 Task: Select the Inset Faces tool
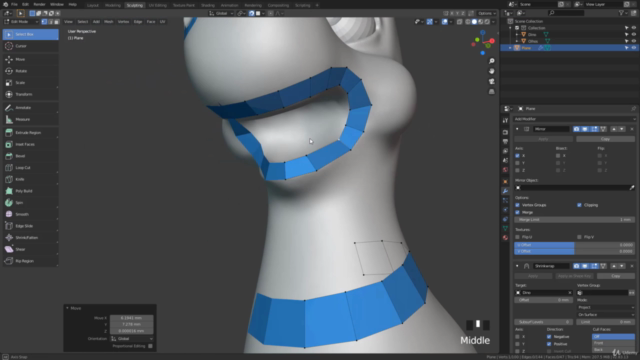(x=31, y=144)
